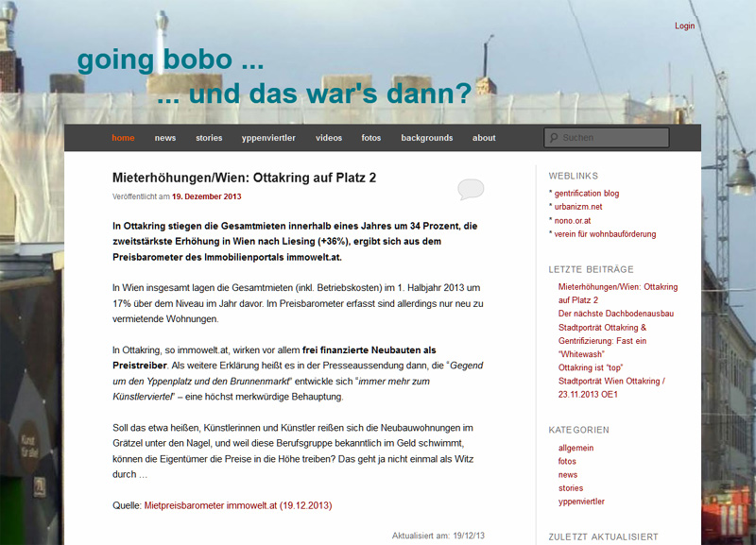
Task: Select the 'news' category in sidebar
Action: (568, 475)
